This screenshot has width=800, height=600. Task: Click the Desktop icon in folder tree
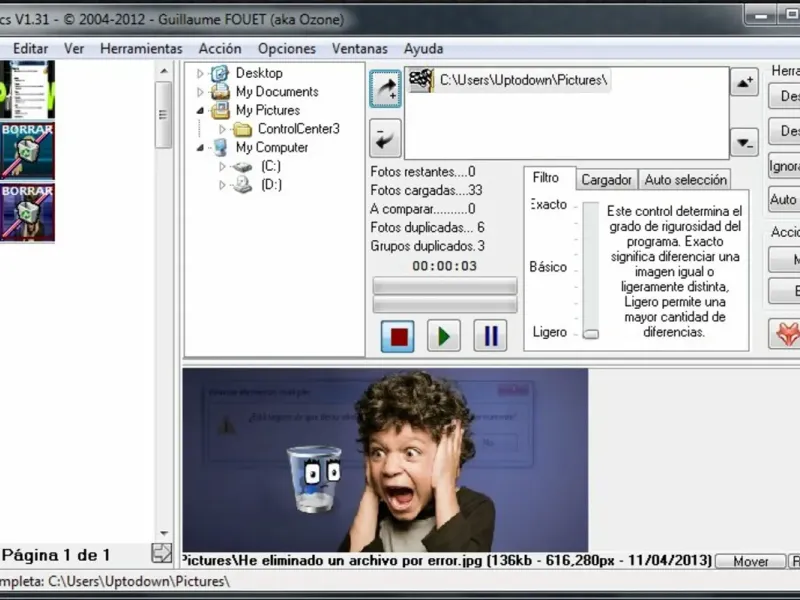coord(220,73)
